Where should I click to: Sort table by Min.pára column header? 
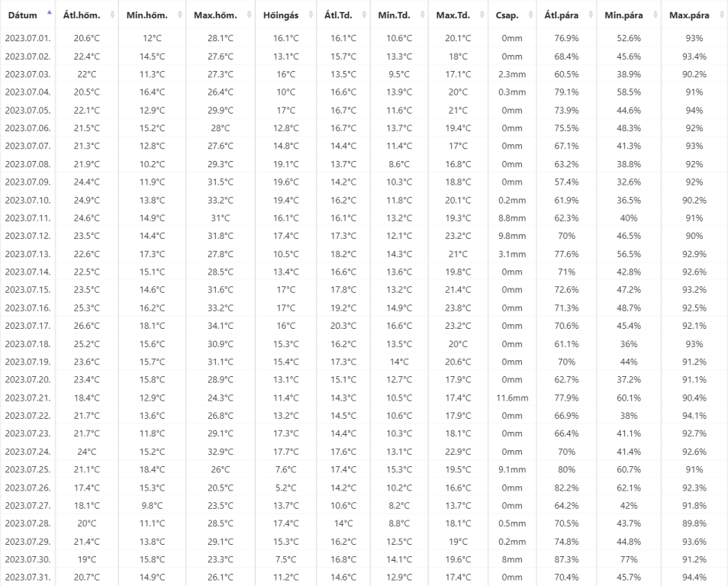point(623,15)
